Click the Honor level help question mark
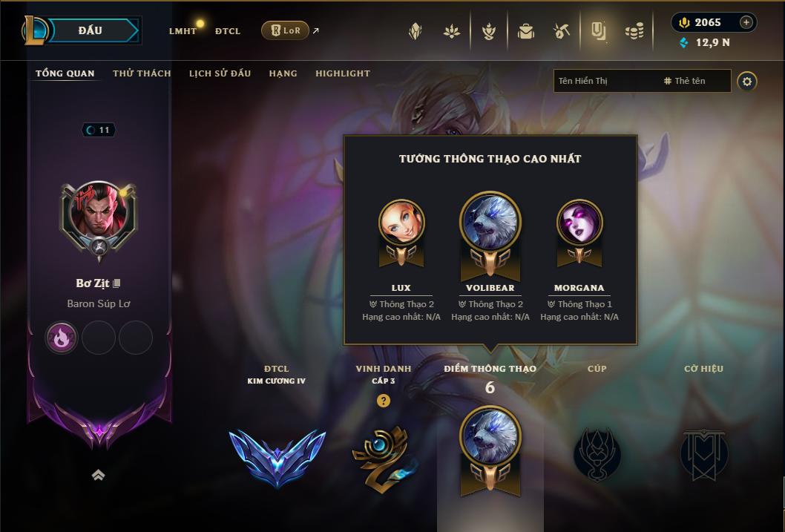 click(x=384, y=401)
